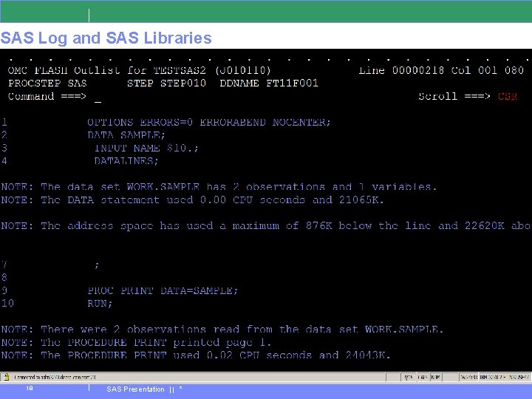Image resolution: width=532 pixels, height=399 pixels.
Task: Click the WORK.SAMPLE 2 observations 1 variables note
Action: [219, 187]
